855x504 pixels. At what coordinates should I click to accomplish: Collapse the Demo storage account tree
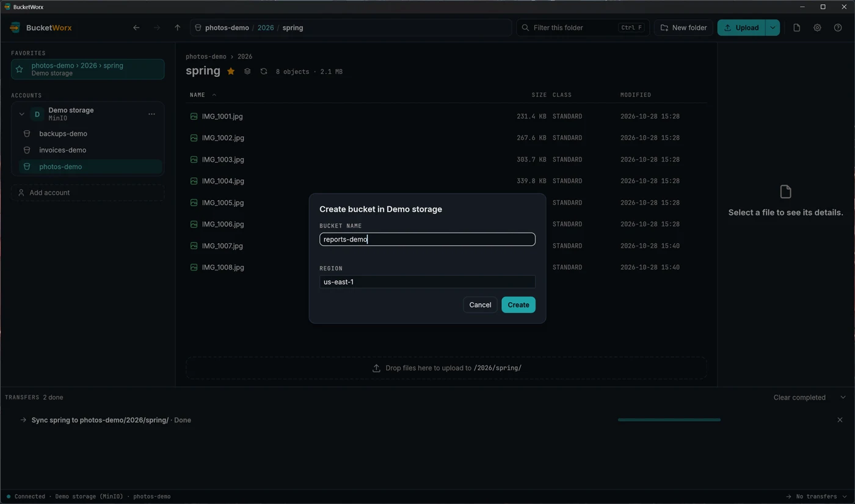[21, 114]
